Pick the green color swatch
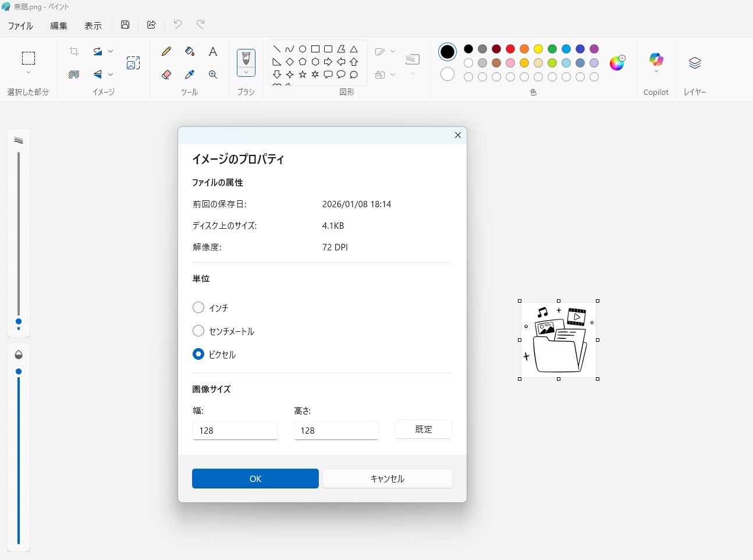753x560 pixels. pyautogui.click(x=552, y=49)
